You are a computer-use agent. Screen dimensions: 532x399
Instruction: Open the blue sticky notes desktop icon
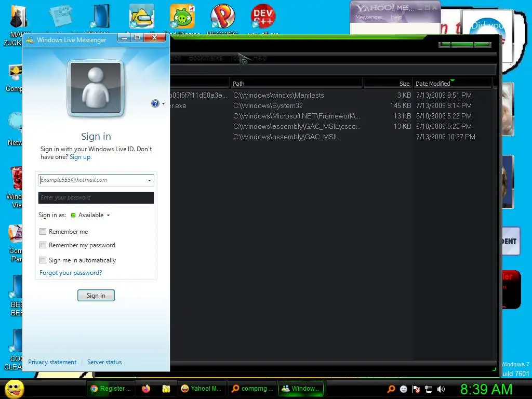point(61,16)
